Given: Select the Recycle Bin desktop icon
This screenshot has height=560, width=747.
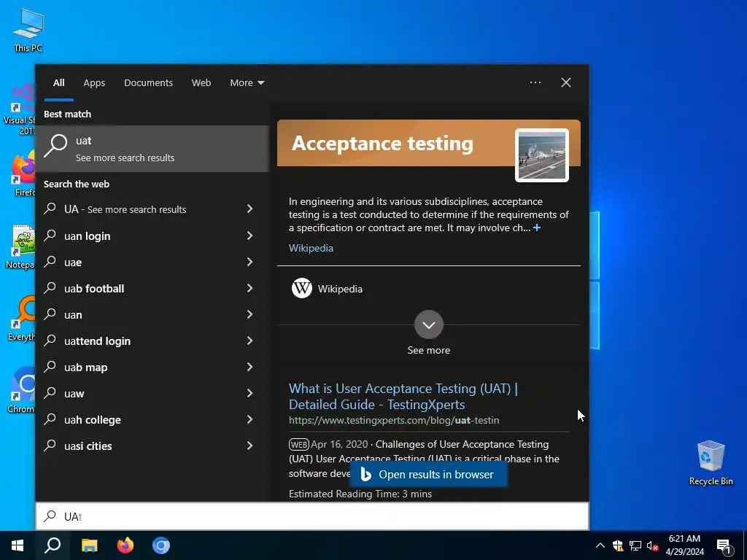Looking at the screenshot, I should (x=711, y=463).
